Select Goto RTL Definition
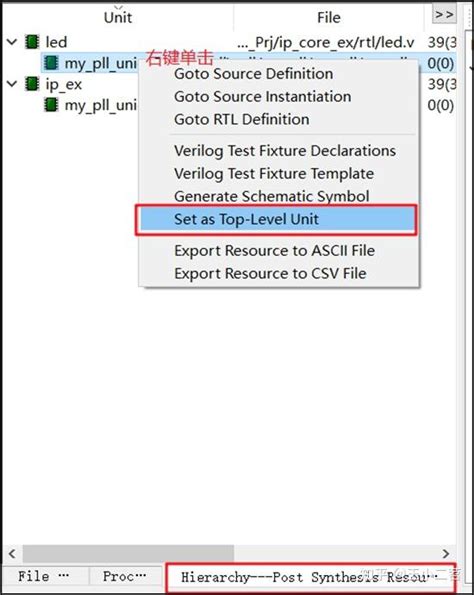The width and height of the screenshot is (474, 595). (x=241, y=119)
